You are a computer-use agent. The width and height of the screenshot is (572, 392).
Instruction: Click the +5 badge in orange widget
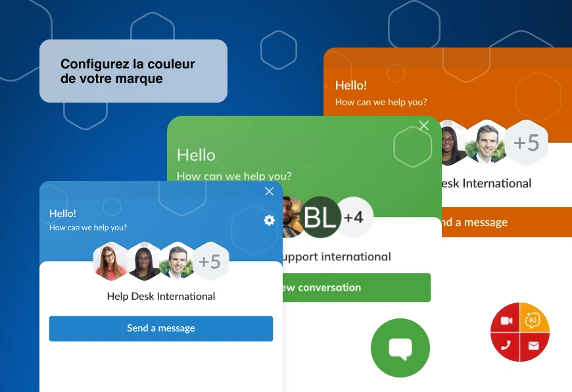point(526,143)
